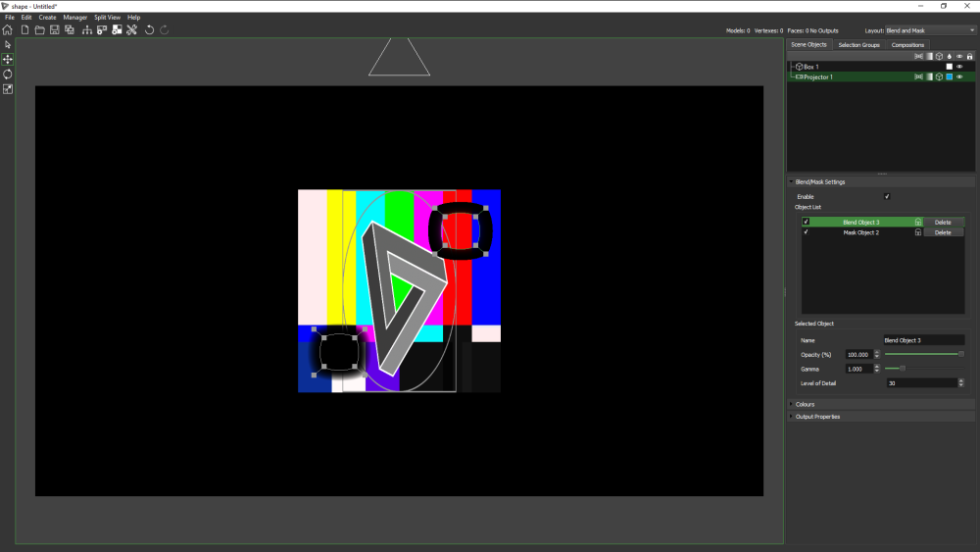Open the wrench-and-screwdriver tools icon
The image size is (980, 552).
click(132, 30)
